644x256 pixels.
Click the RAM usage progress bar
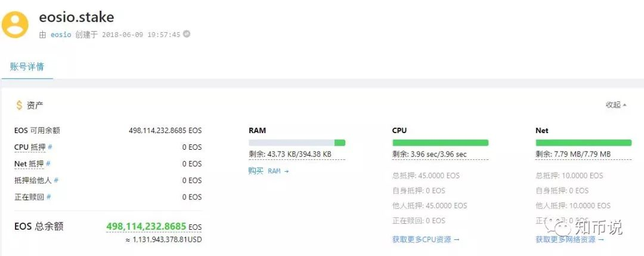coord(297,143)
